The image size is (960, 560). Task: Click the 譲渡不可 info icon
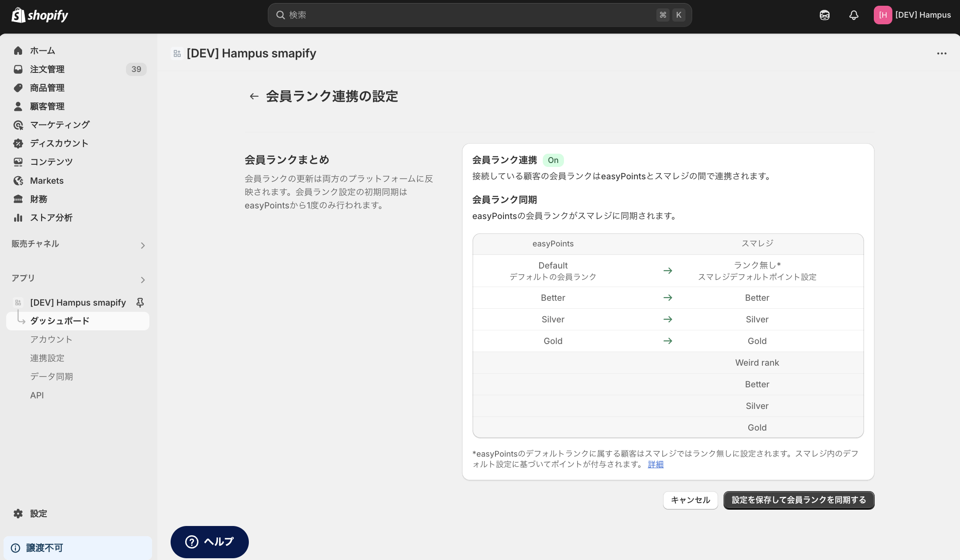[x=15, y=548]
